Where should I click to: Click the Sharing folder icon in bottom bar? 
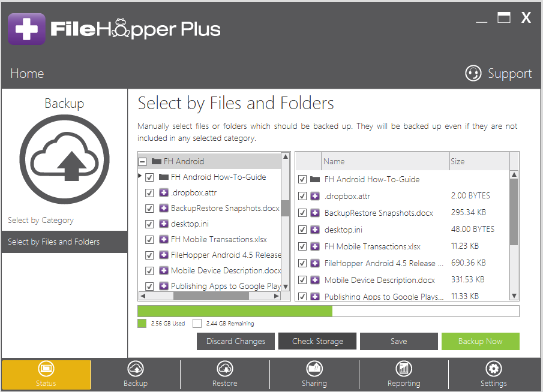pyautogui.click(x=314, y=369)
